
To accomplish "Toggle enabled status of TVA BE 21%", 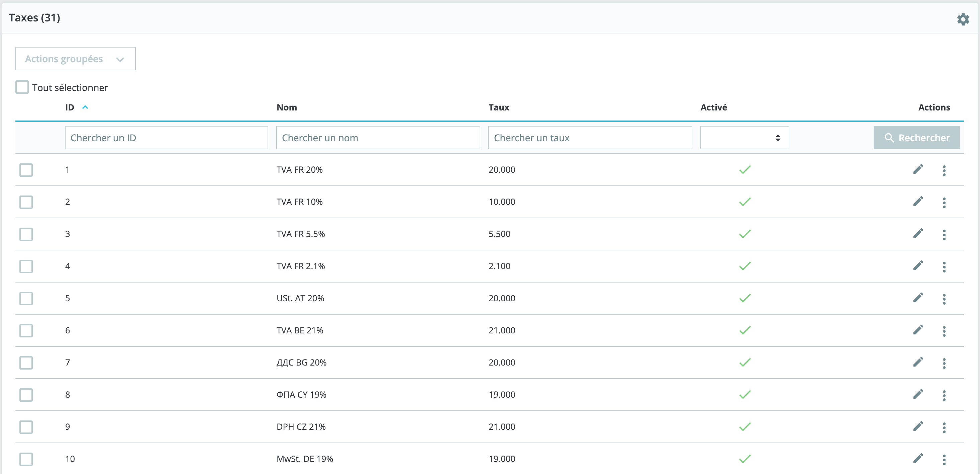I will point(745,330).
